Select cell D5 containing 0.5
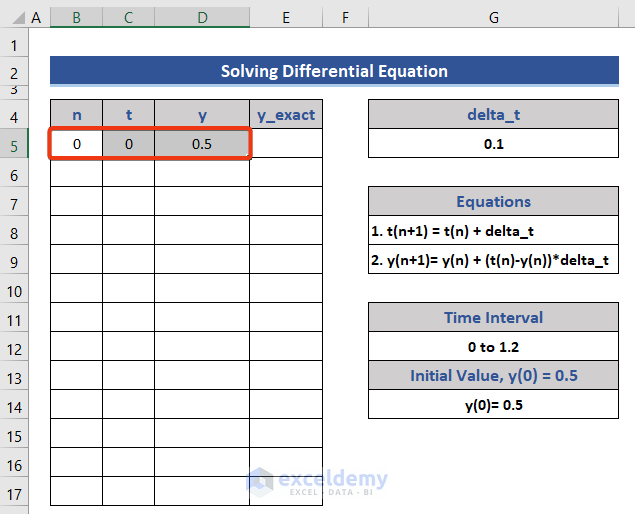Viewport: 635px width, 514px height. [202, 143]
